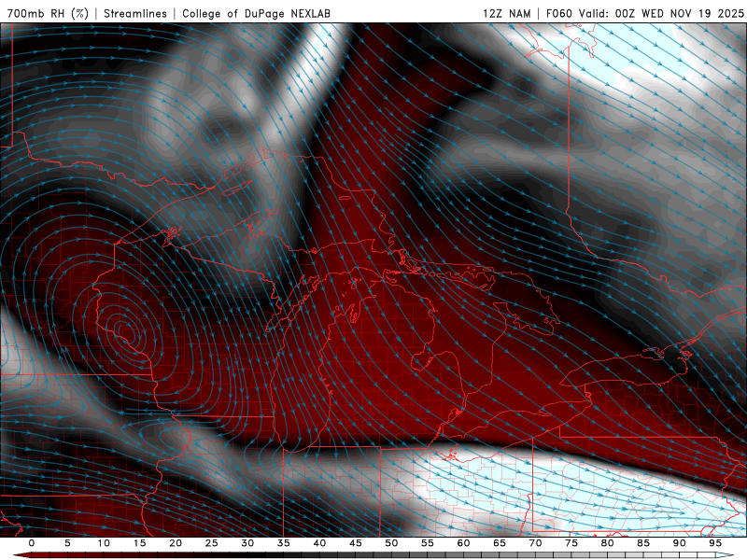Click the '700mb RH (%)' title text
The image size is (747, 560).
click(x=48, y=13)
